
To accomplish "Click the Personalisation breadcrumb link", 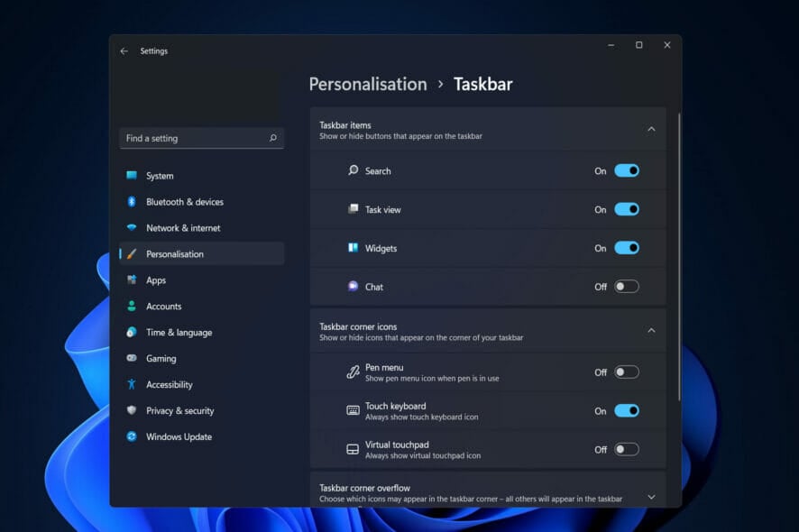I will [x=367, y=84].
